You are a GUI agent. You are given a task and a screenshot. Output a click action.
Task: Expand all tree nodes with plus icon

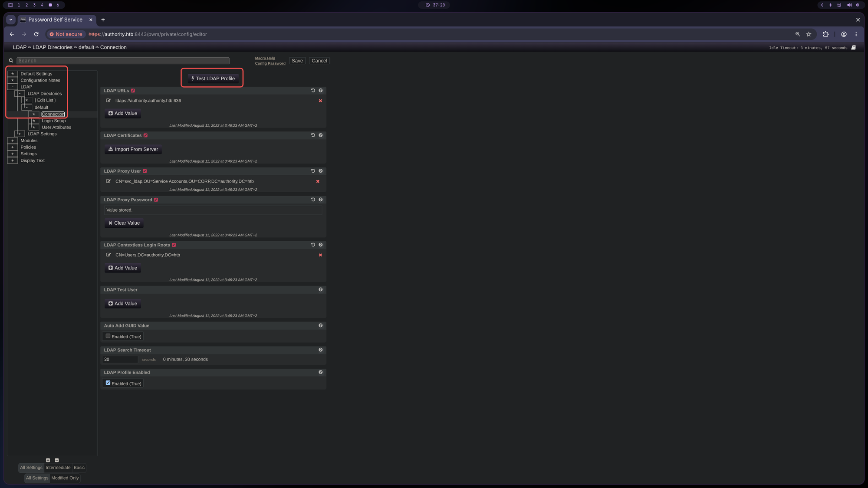point(48,460)
